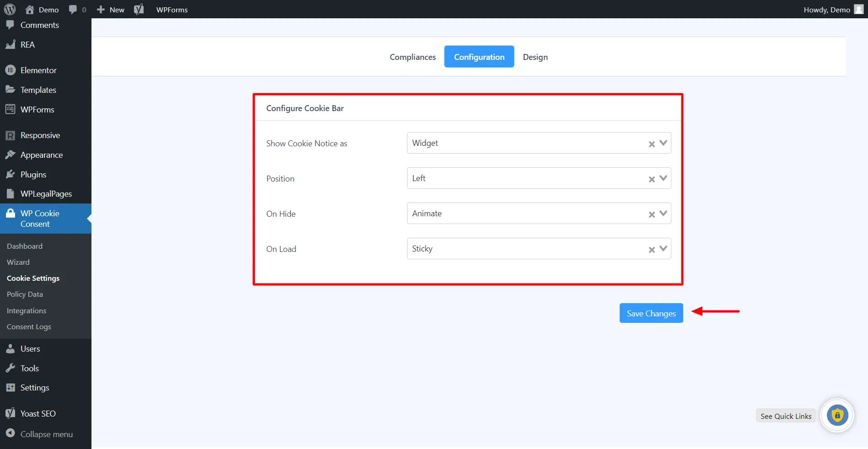Click the See Quick Links button
This screenshot has height=449, width=868.
785,416
